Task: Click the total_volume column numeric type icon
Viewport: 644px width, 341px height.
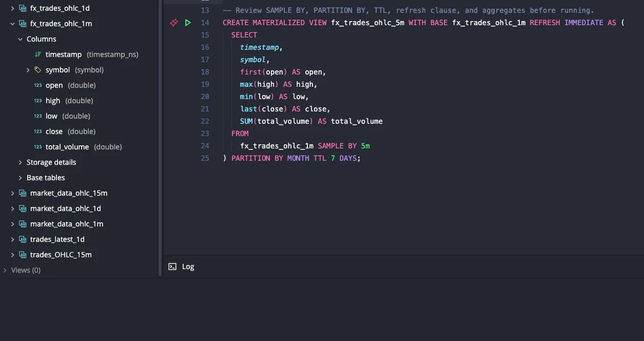Action: click(38, 147)
